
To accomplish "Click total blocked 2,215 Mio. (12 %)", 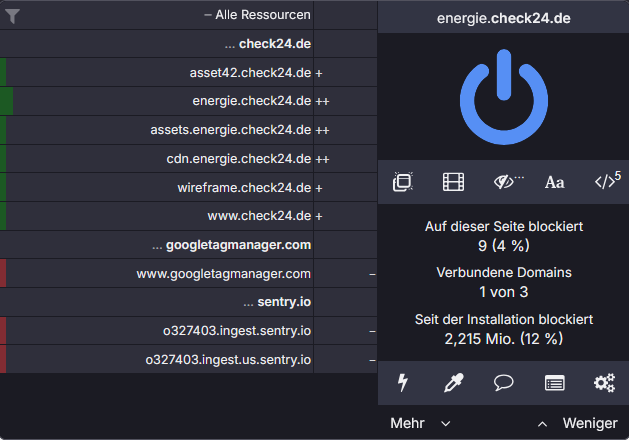I will tap(503, 339).
